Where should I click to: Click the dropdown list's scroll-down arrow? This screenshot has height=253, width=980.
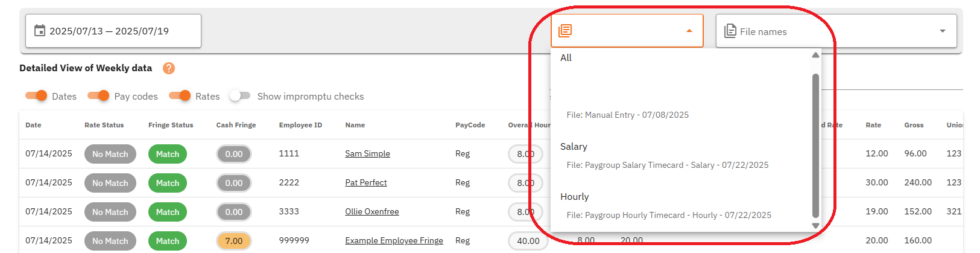click(x=815, y=226)
